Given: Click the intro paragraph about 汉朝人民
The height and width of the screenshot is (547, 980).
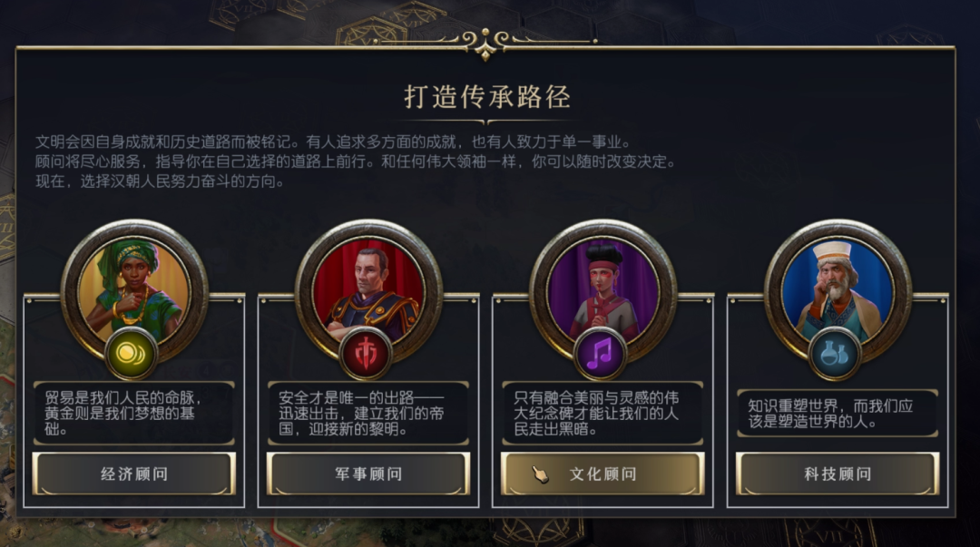Looking at the screenshot, I should coord(356,161).
